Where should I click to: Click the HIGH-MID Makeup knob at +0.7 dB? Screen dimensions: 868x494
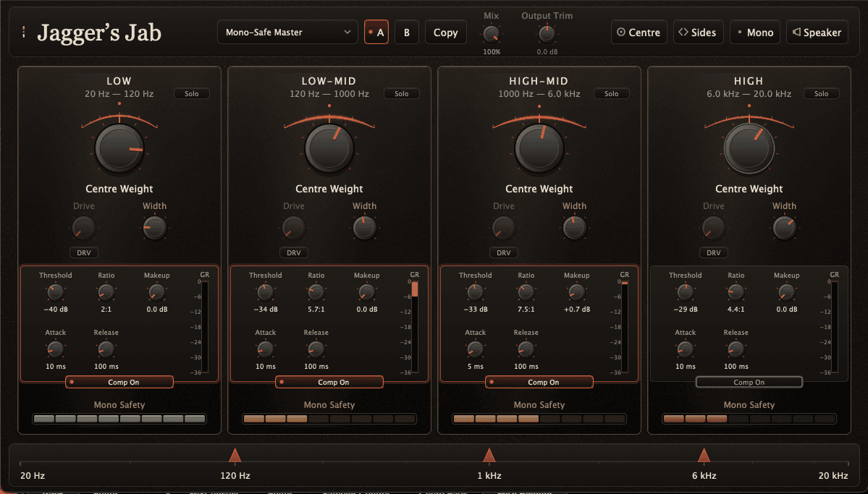(x=576, y=291)
